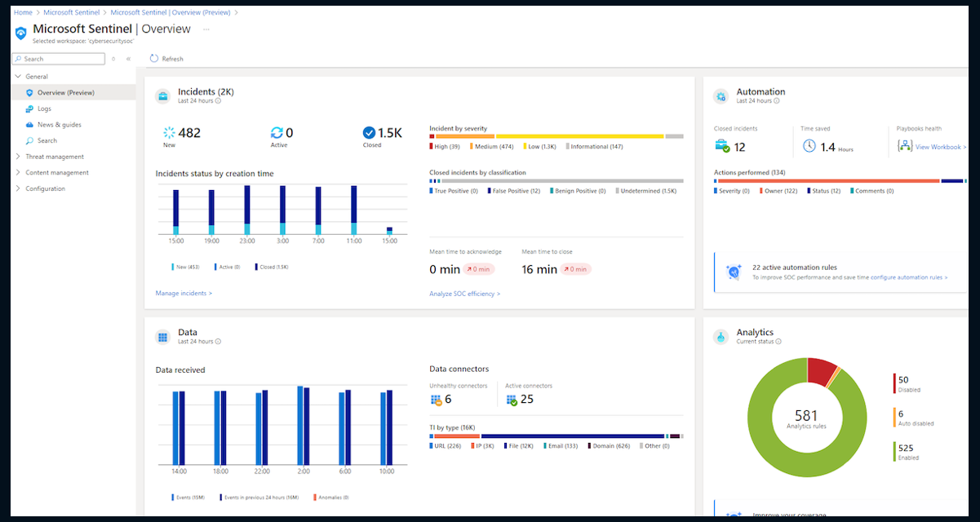Click the False Positive (12) legend swatch
This screenshot has width=980, height=522.
[489, 191]
